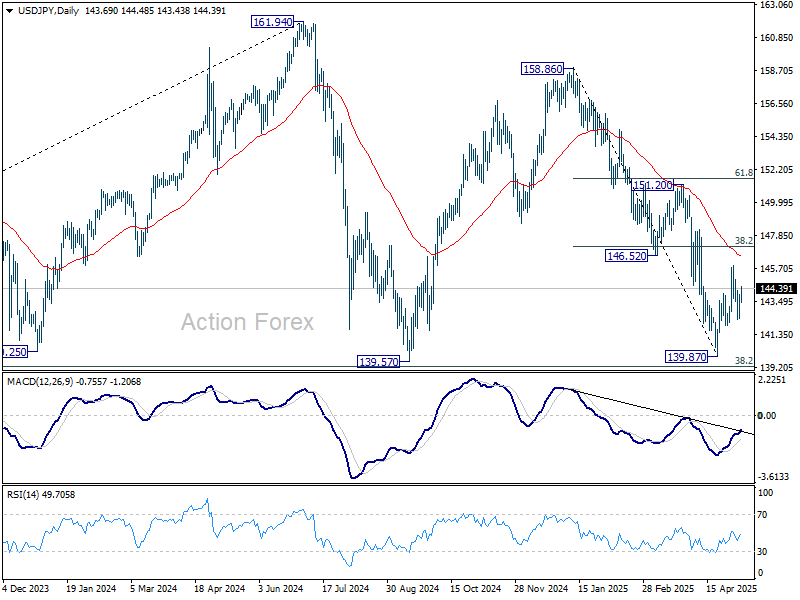This screenshot has width=800, height=600.
Task: Click the 139.570 low price label
Action: tap(379, 361)
